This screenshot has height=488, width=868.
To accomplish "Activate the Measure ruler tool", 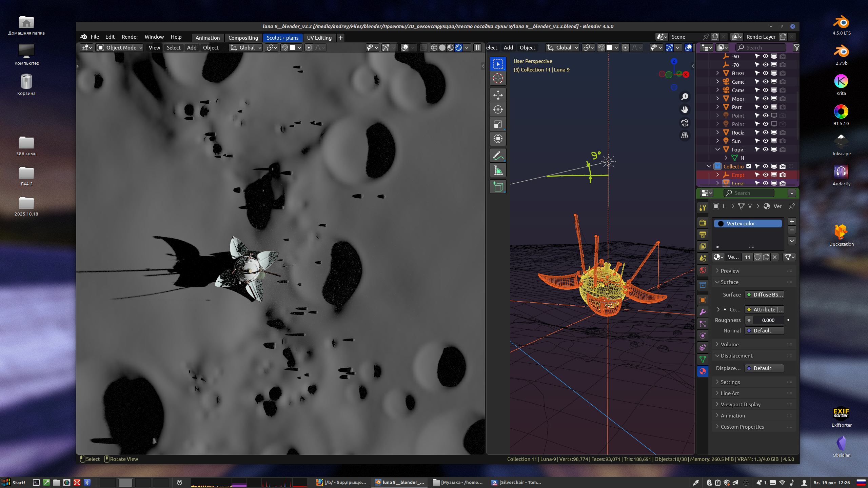I will click(x=498, y=170).
